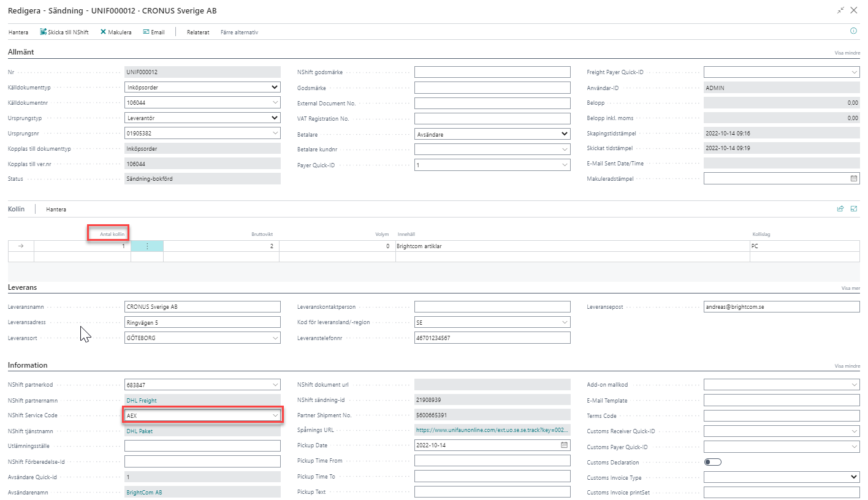Viewport: 868px width, 500px height.
Task: Expand the NShift Service Code dropdown
Action: (275, 415)
